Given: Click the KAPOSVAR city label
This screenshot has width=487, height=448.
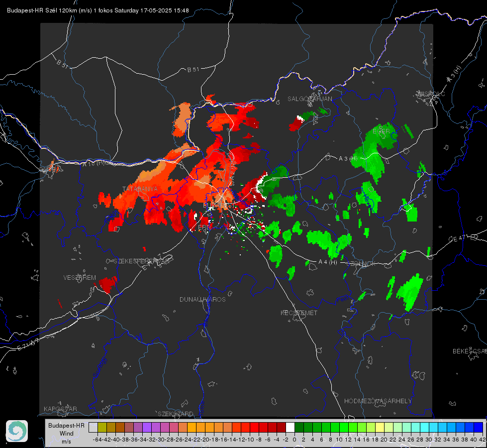Looking at the screenshot, I should point(60,409).
